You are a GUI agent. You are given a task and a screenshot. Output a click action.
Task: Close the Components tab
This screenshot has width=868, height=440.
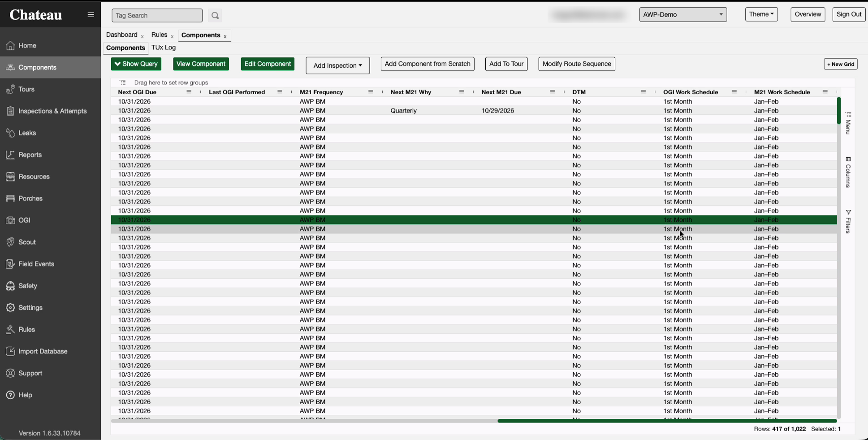pyautogui.click(x=225, y=36)
